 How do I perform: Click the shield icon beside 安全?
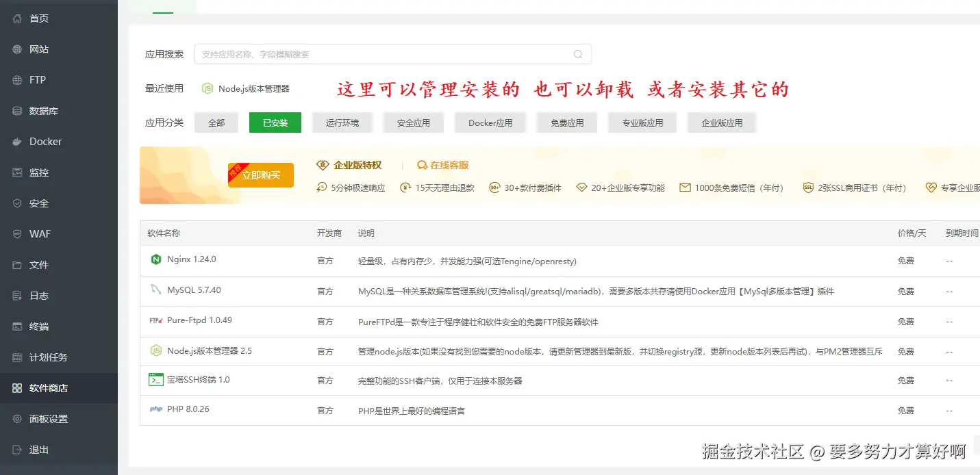click(x=17, y=203)
